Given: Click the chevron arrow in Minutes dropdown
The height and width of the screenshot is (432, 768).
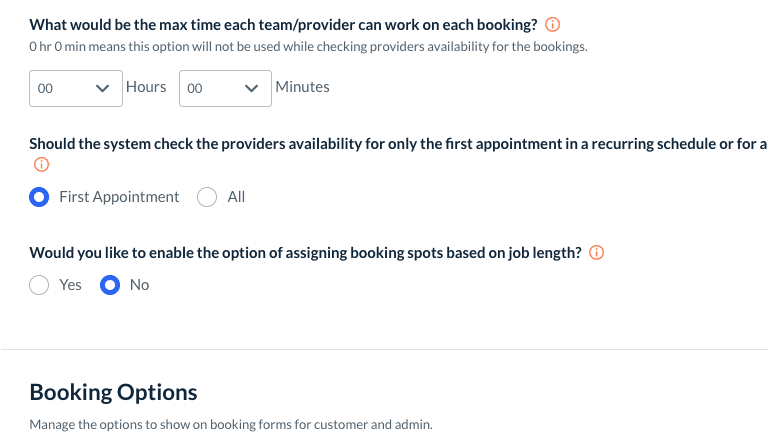Looking at the screenshot, I should coord(251,88).
